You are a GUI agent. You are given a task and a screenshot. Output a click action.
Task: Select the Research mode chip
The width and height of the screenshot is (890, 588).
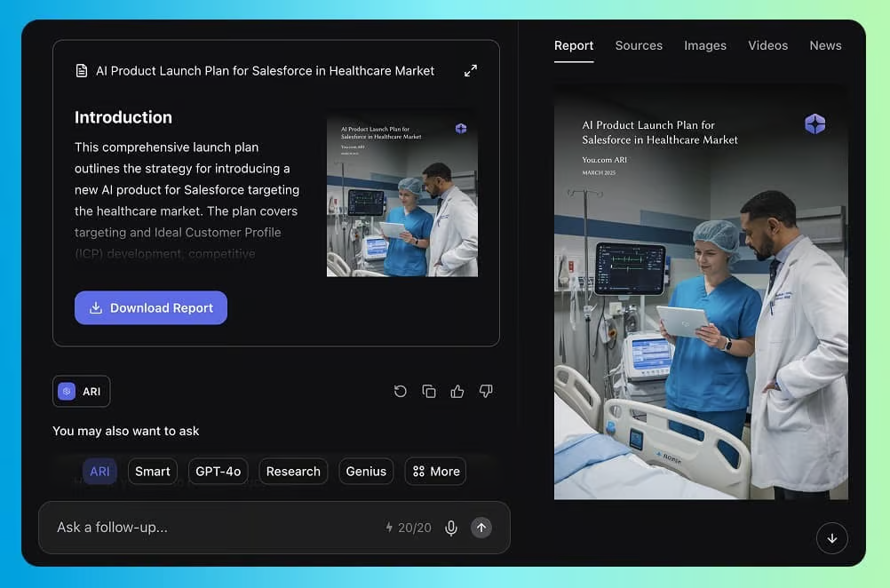pos(293,472)
